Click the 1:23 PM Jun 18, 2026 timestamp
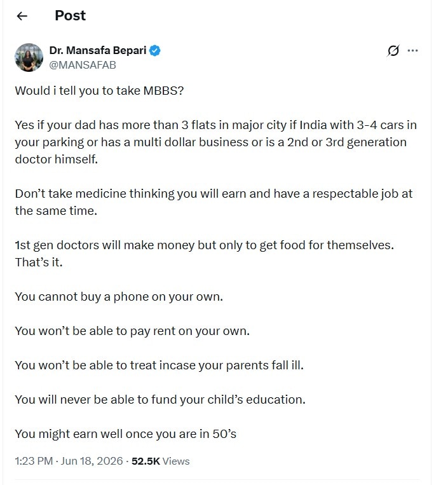The width and height of the screenshot is (448, 485). pos(69,461)
